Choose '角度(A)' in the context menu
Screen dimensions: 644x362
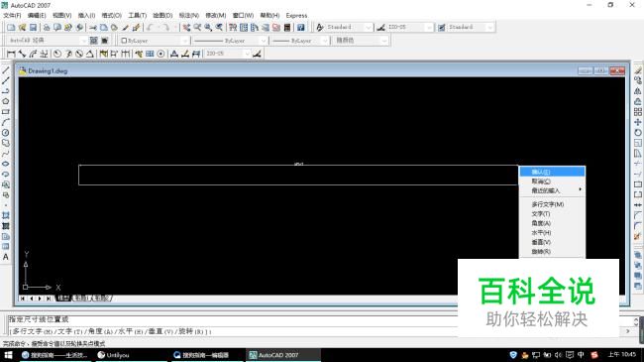coord(553,223)
